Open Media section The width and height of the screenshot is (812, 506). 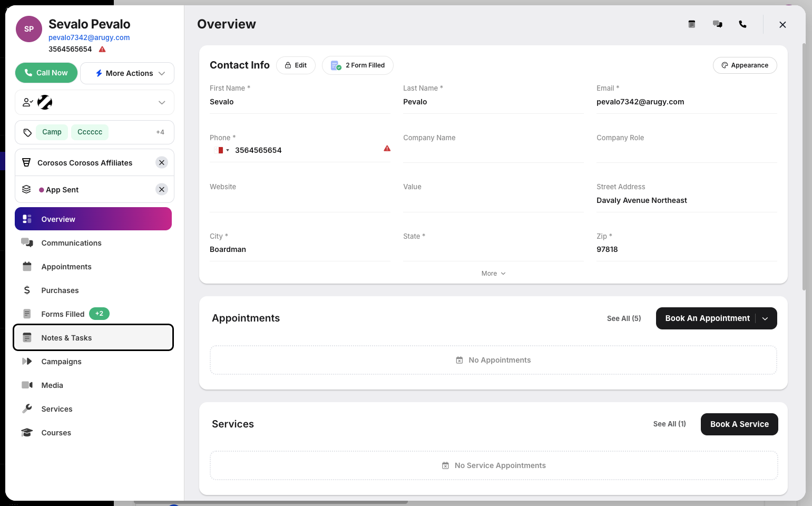pos(93,385)
